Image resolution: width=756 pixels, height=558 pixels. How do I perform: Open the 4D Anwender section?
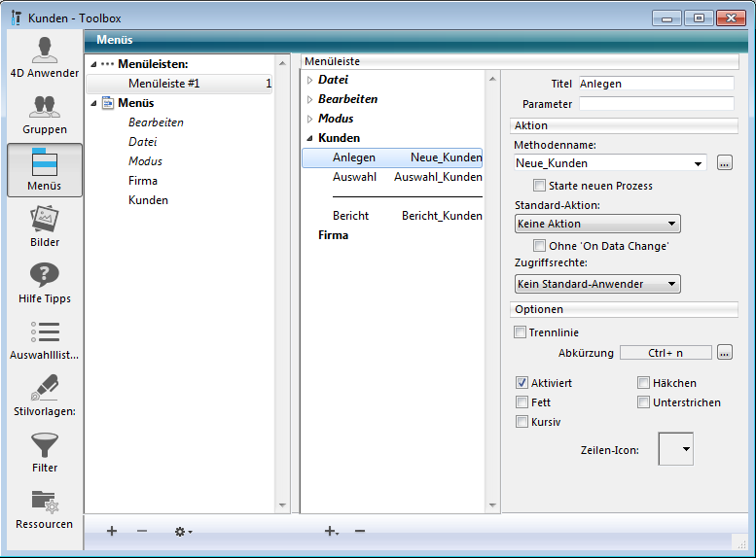44,57
